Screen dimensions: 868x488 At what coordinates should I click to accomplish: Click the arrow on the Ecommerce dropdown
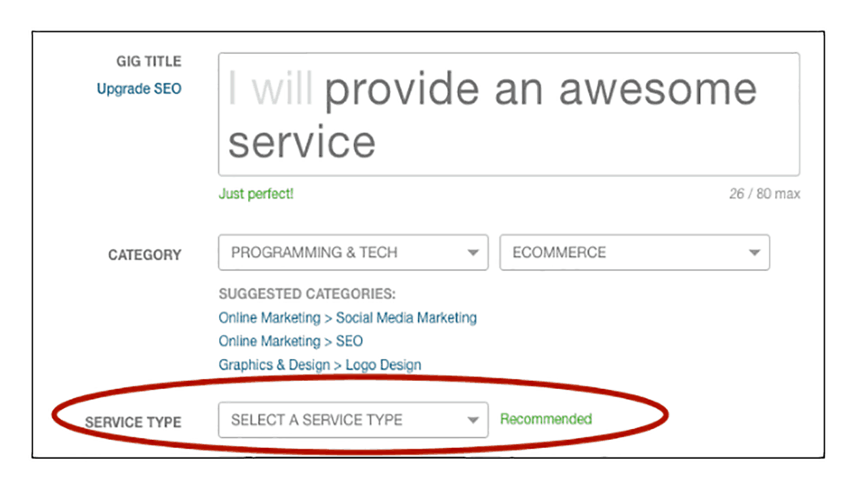[x=754, y=253]
